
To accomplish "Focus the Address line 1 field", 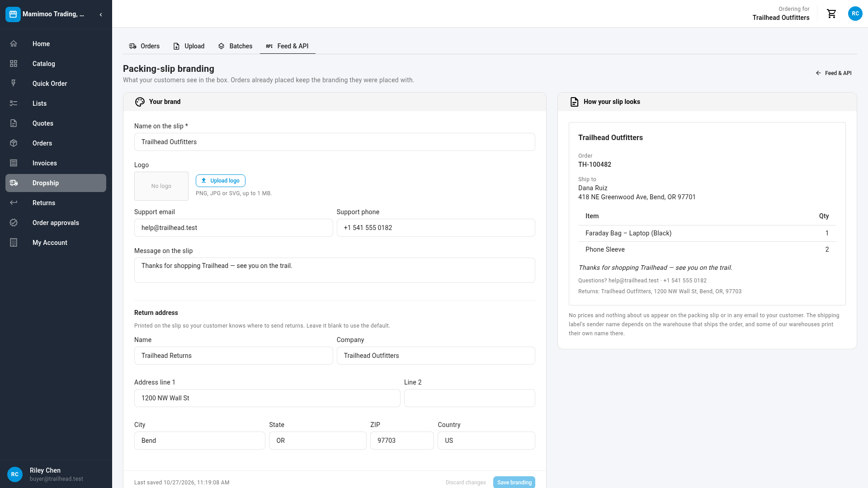I will [x=267, y=398].
